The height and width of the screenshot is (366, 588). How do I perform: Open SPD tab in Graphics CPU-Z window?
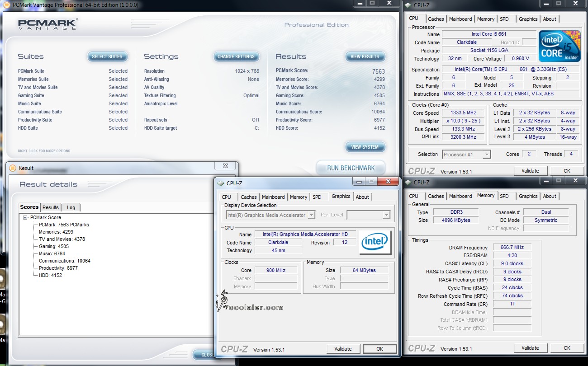point(317,197)
